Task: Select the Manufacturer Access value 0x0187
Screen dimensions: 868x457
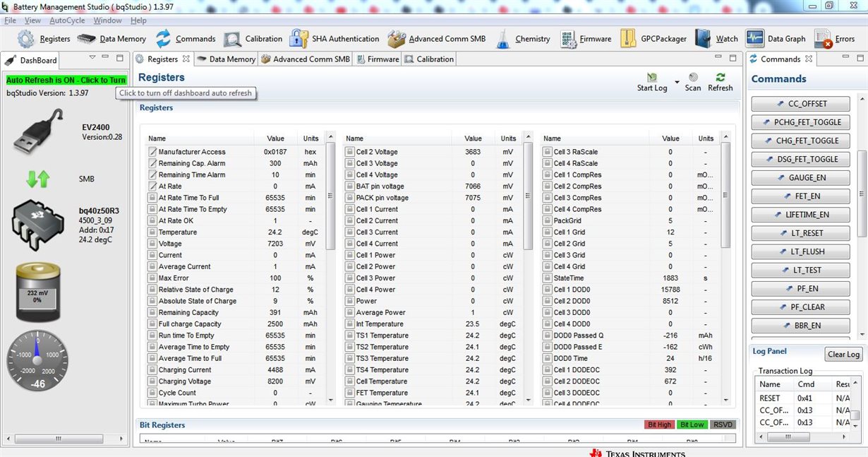Action: (x=275, y=152)
